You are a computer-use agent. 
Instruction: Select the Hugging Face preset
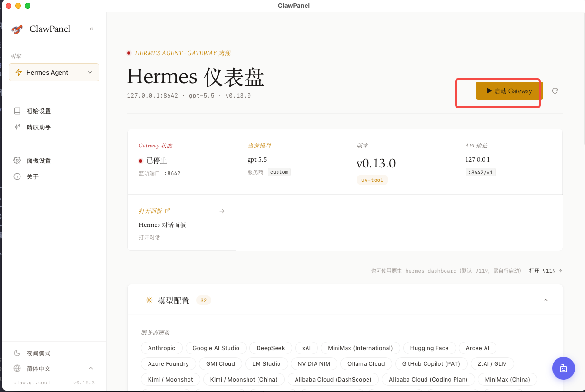pos(429,348)
